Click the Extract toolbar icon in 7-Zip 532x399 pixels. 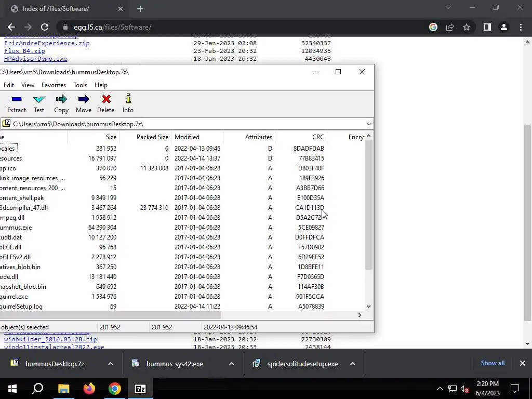(16, 103)
